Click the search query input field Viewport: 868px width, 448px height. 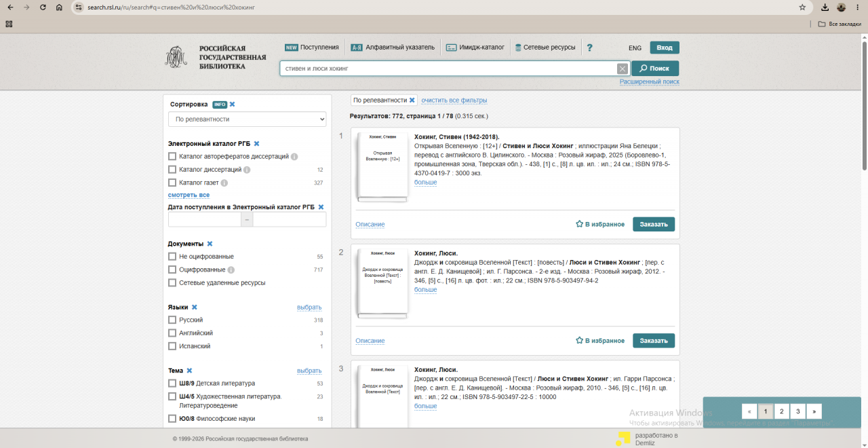(448, 69)
